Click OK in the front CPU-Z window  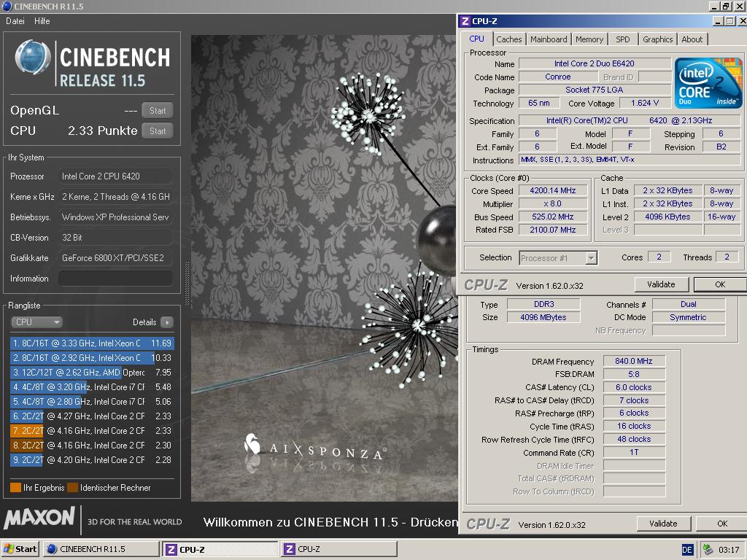720,284
